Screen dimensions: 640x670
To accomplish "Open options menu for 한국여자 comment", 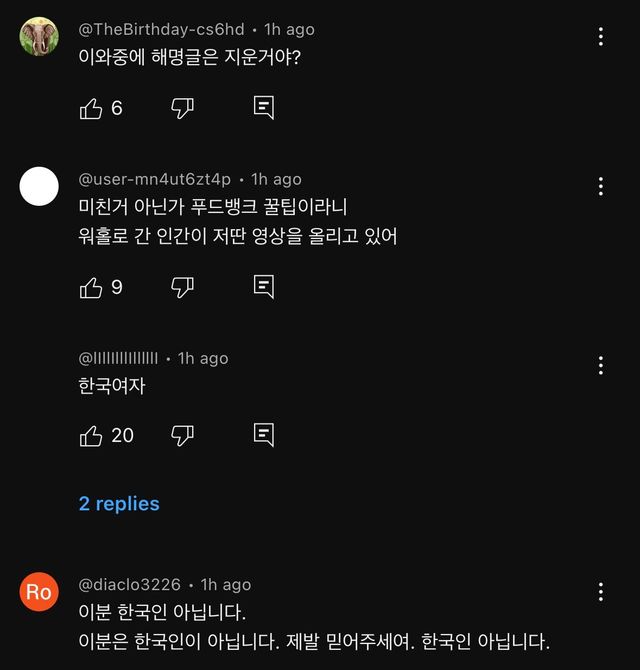I will point(600,365).
